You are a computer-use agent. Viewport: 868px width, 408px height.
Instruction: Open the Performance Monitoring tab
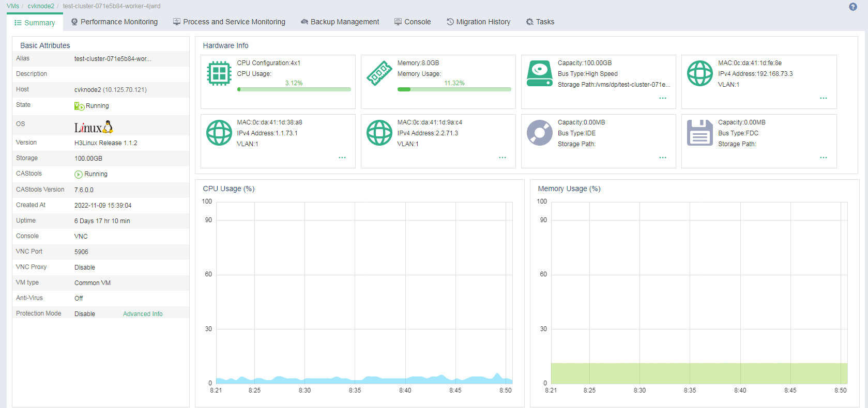(115, 22)
